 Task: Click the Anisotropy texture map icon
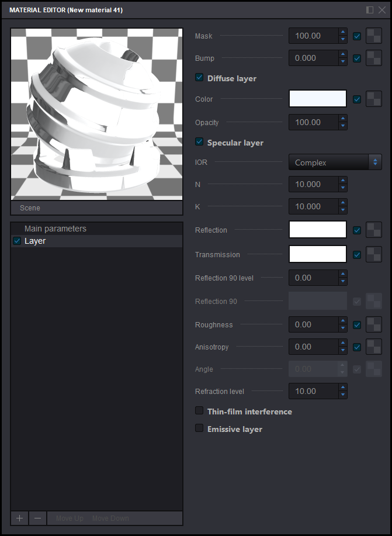374,347
